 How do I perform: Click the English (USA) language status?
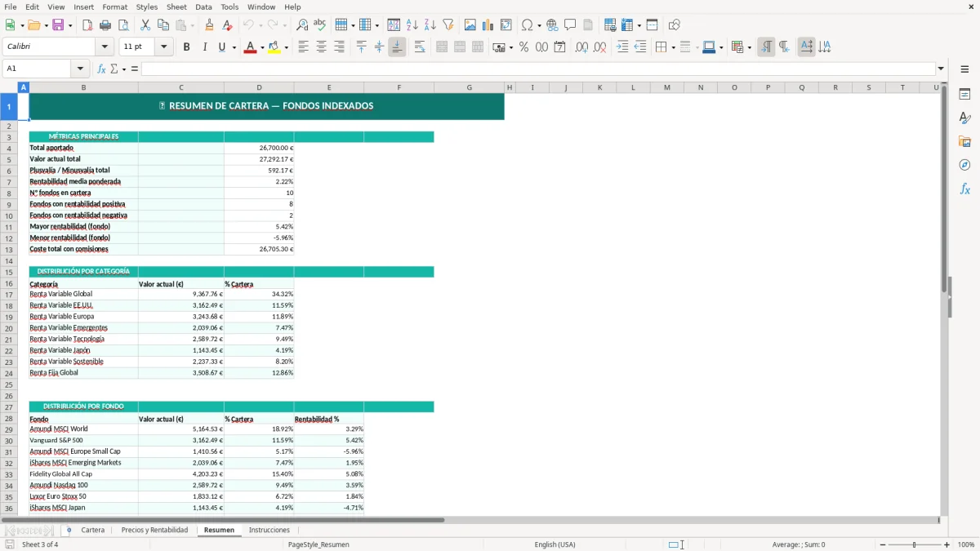[555, 544]
